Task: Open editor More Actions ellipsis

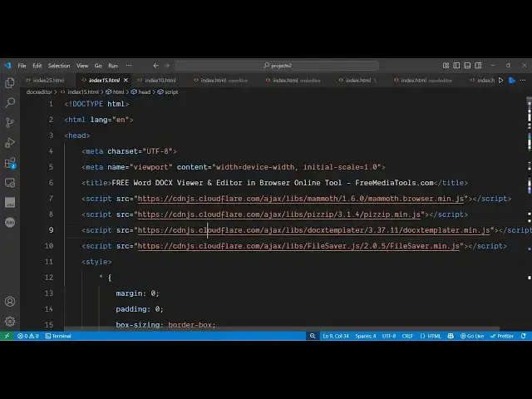Action: pyautogui.click(x=523, y=81)
